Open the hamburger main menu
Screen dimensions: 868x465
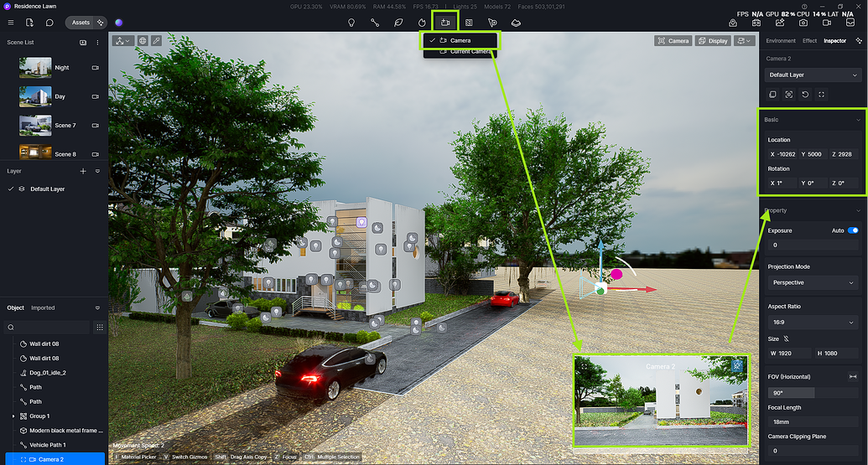pyautogui.click(x=11, y=23)
